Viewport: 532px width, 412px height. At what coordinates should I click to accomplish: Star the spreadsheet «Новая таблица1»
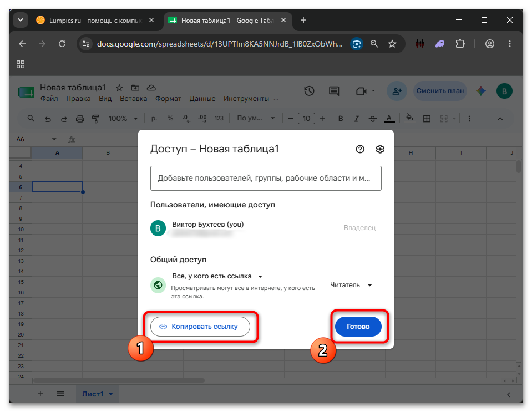(119, 88)
